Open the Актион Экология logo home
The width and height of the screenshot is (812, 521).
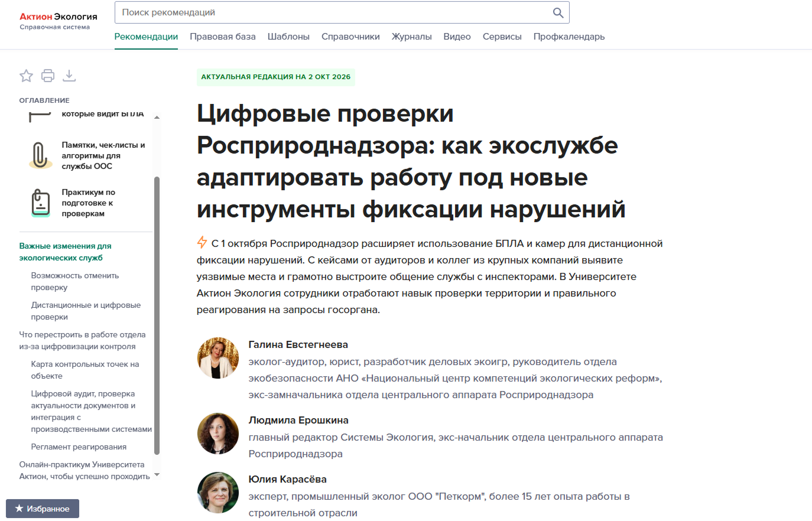click(x=58, y=21)
